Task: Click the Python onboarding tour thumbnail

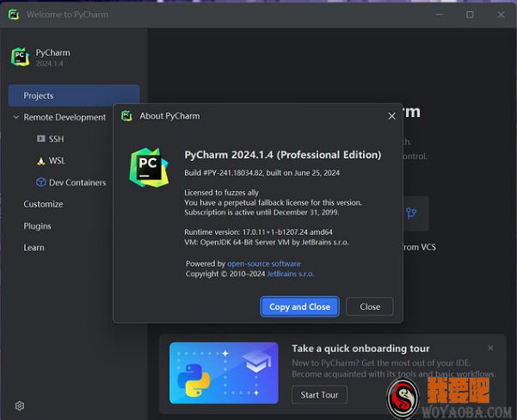Action: coord(224,373)
